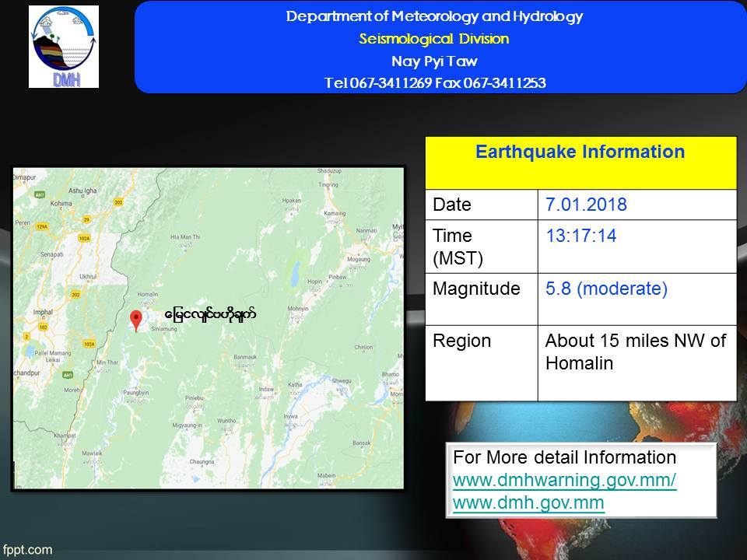Click the DMH logo image
Viewport: 747px width, 560px height.
coord(64,47)
